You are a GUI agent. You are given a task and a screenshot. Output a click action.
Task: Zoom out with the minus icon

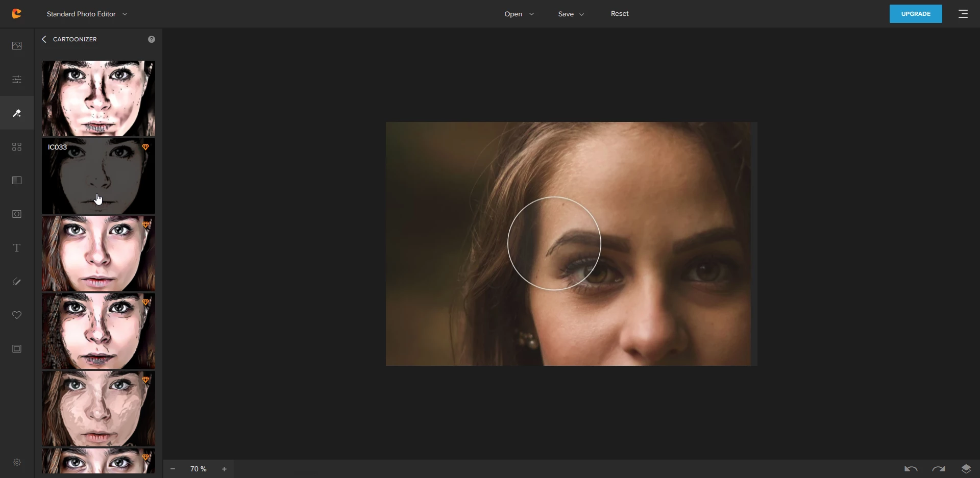click(173, 469)
